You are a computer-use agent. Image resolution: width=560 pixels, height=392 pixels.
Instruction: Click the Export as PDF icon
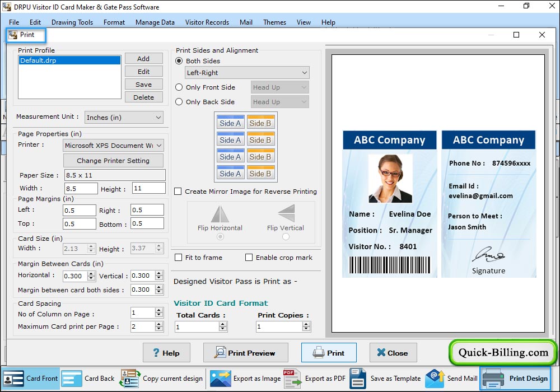click(x=292, y=379)
